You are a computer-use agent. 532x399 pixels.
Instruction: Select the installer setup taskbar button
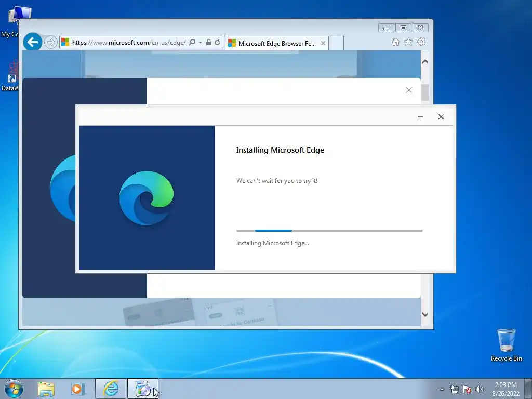click(x=143, y=389)
